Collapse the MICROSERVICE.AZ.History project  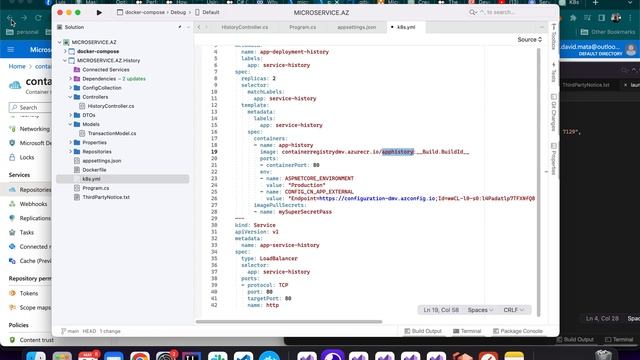click(x=65, y=60)
